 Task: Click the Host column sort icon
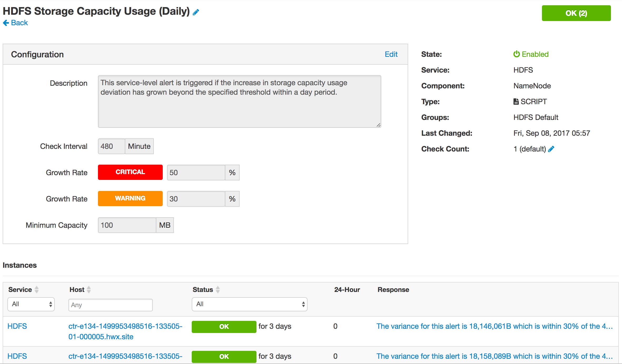click(x=89, y=290)
